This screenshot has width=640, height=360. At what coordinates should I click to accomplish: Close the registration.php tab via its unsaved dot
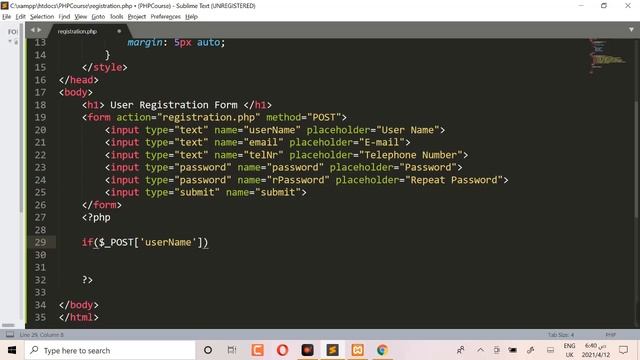(119, 31)
